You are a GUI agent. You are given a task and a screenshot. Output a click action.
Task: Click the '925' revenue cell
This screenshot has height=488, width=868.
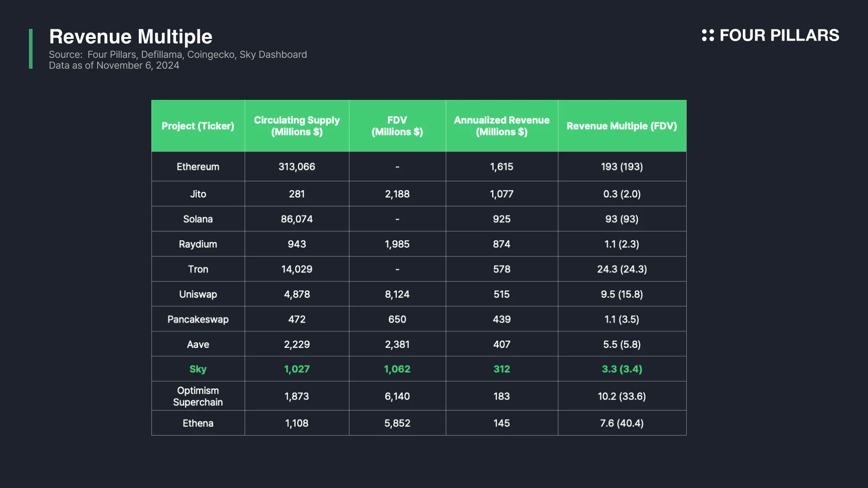point(502,219)
